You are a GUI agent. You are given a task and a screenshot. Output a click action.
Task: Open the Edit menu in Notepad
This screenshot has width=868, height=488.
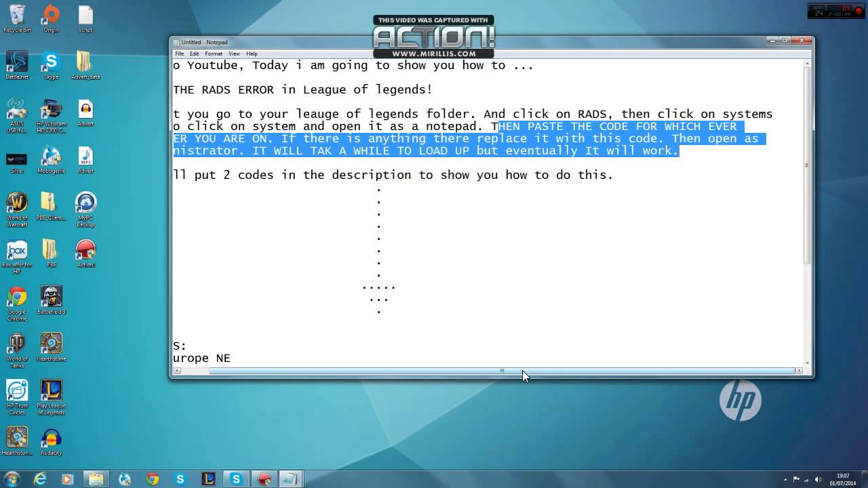pyautogui.click(x=195, y=54)
